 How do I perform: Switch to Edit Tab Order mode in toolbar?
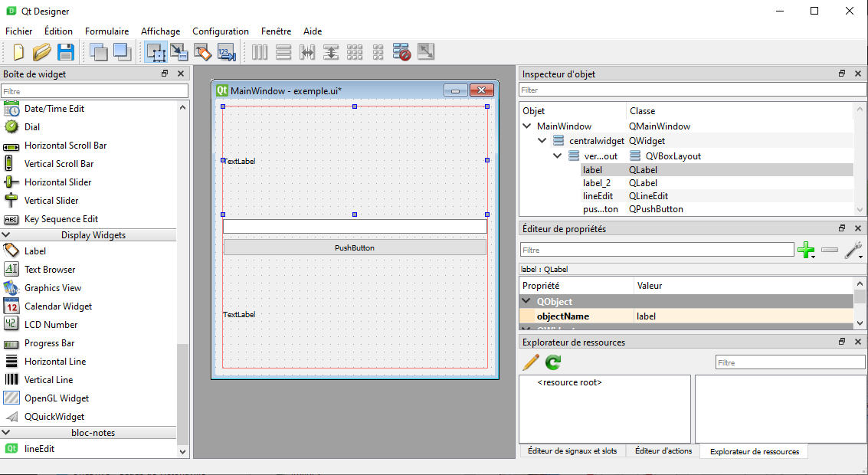pos(227,52)
